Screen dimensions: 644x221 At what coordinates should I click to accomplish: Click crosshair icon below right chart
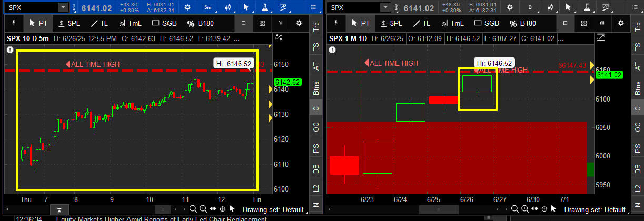545,209
